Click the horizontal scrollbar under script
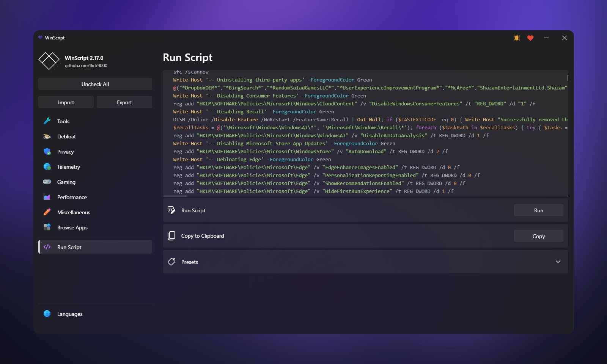This screenshot has height=364, width=607. click(175, 196)
